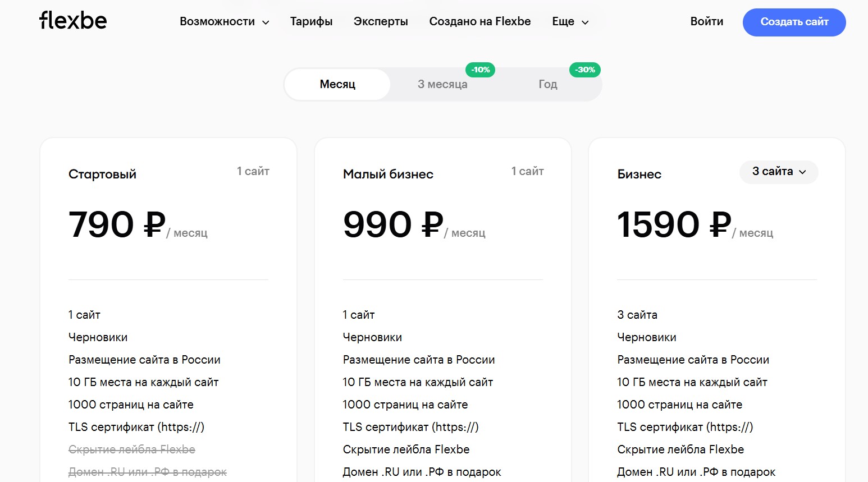Click the -10% discount badge
868x482 pixels.
click(480, 70)
